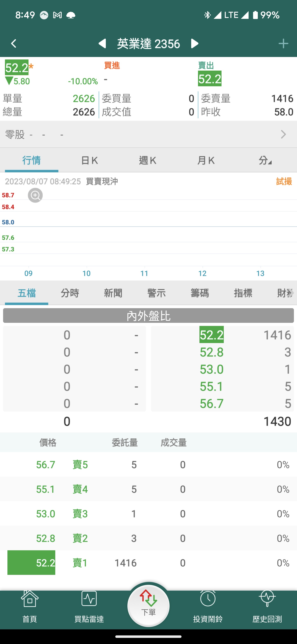Screen dimensions: 297x644
Task: Open the 警示 alerts tab
Action: 156,293
